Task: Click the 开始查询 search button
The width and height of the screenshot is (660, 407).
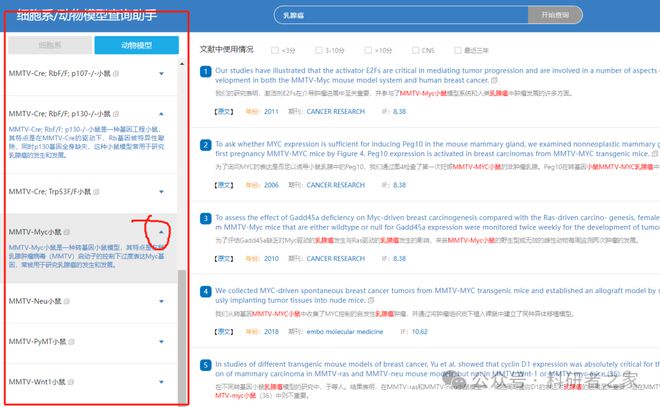Action: coord(555,15)
